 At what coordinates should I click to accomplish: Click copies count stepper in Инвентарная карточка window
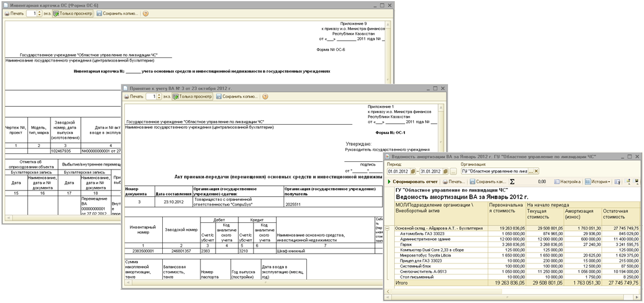[40, 13]
